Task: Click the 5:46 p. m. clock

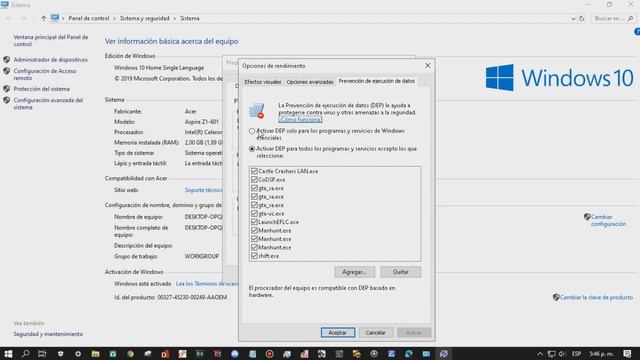Action: (601, 354)
